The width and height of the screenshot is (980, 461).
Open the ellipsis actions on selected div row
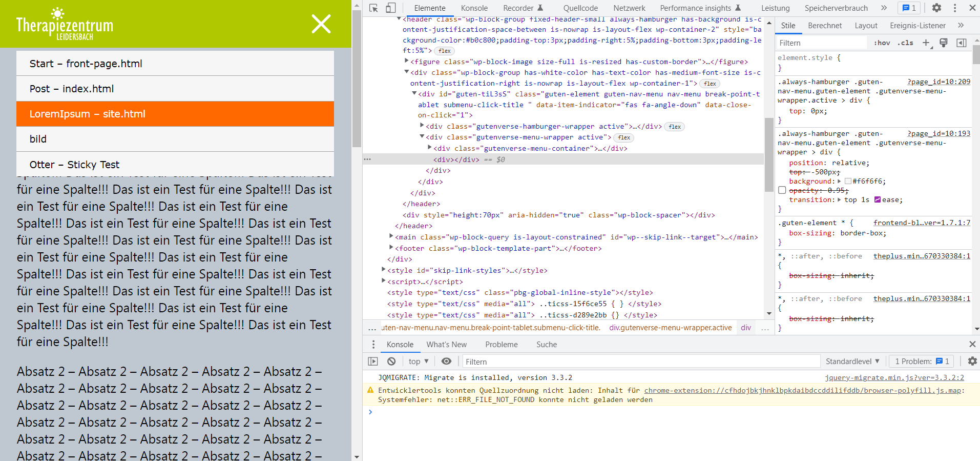pyautogui.click(x=367, y=159)
